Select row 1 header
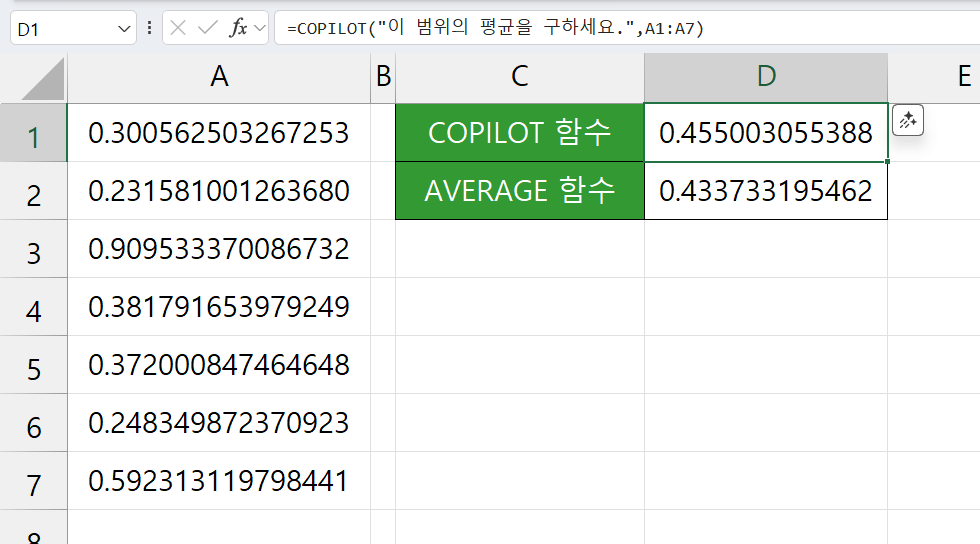 pos(33,134)
